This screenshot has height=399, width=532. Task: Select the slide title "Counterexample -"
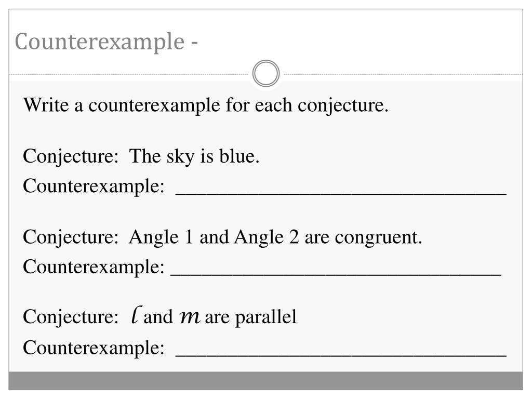[x=106, y=42]
